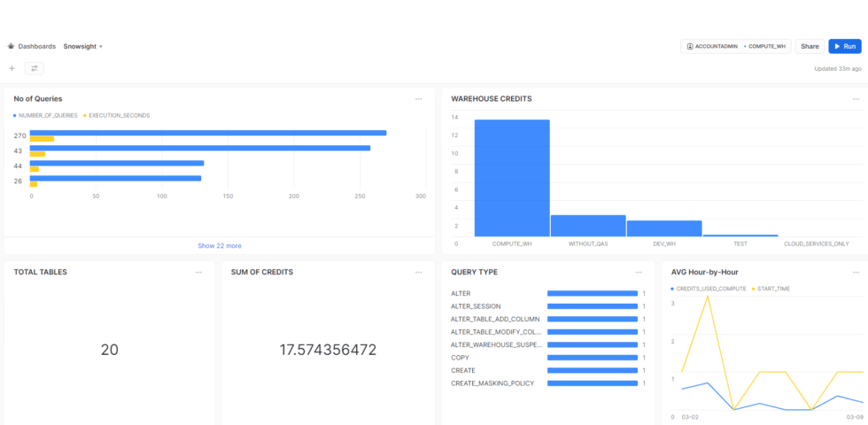Screen dimensions: 868x425
Task: Toggle CREDITS_USED_COMPUTE legend entry
Action: point(709,289)
